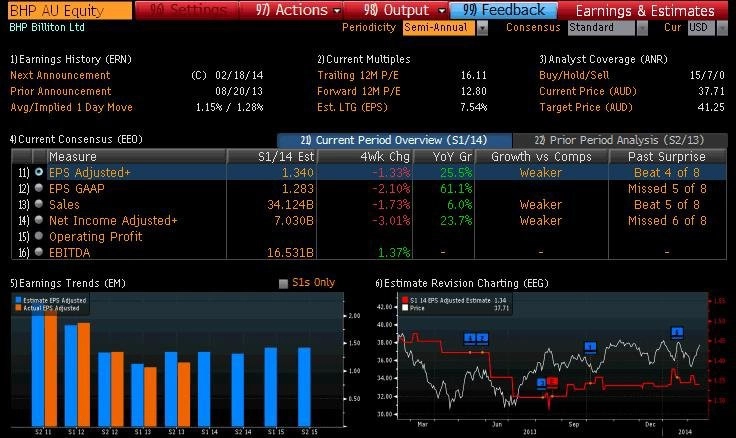The width and height of the screenshot is (736, 438).
Task: Open 2) Current Multiples
Action: (x=364, y=59)
